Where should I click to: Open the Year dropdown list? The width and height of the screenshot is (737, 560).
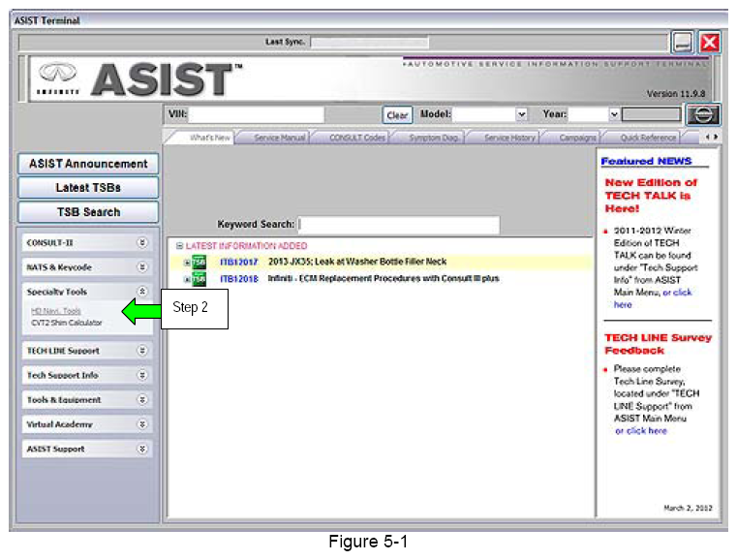614,114
